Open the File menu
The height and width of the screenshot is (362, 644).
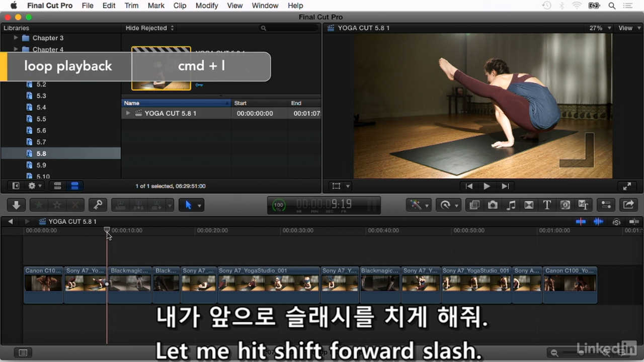click(88, 6)
